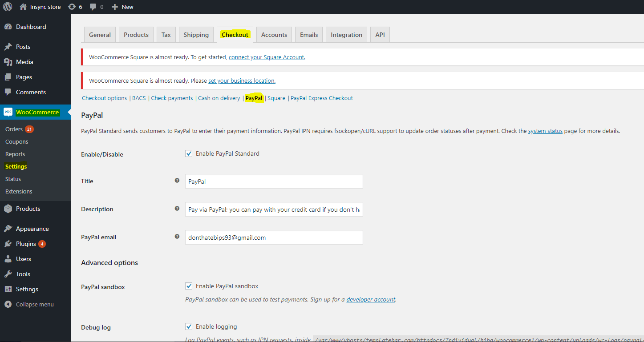Click the Collapse menu arrow icon
This screenshot has height=342, width=644.
click(x=8, y=305)
